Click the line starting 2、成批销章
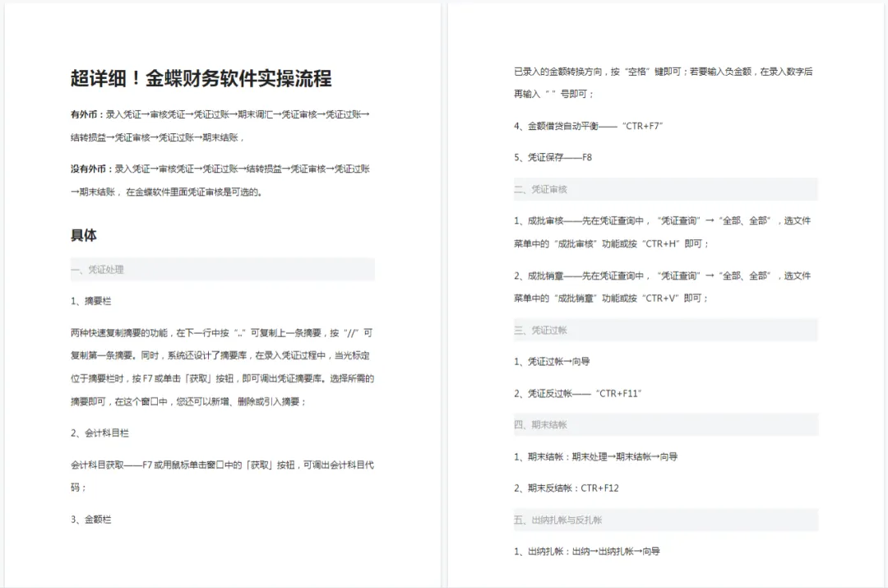The height and width of the screenshot is (588, 888). tap(663, 275)
